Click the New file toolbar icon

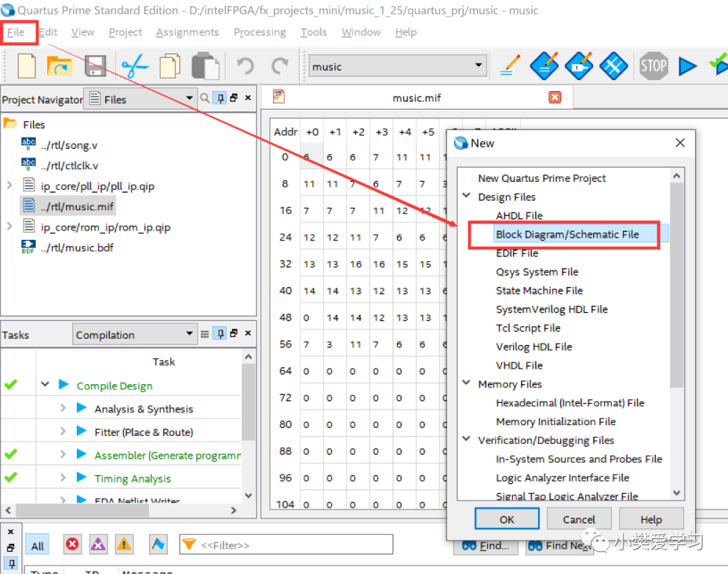pyautogui.click(x=26, y=66)
